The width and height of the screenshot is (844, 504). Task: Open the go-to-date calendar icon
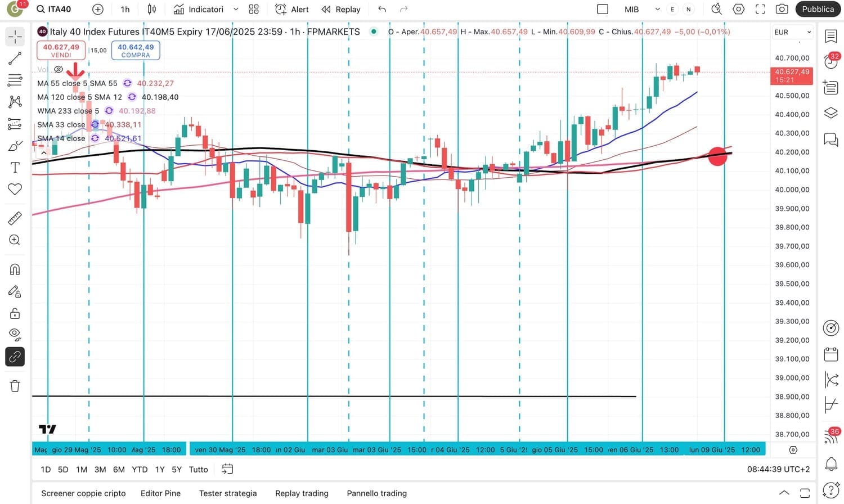227,469
